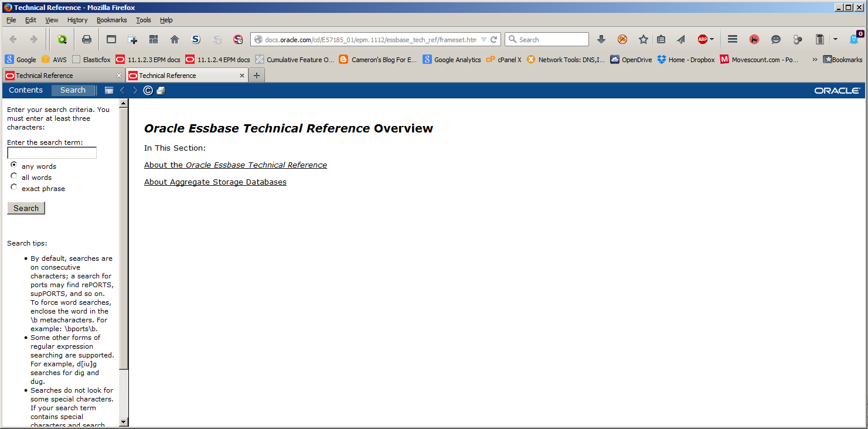
Task: Open the View menu
Action: (52, 20)
